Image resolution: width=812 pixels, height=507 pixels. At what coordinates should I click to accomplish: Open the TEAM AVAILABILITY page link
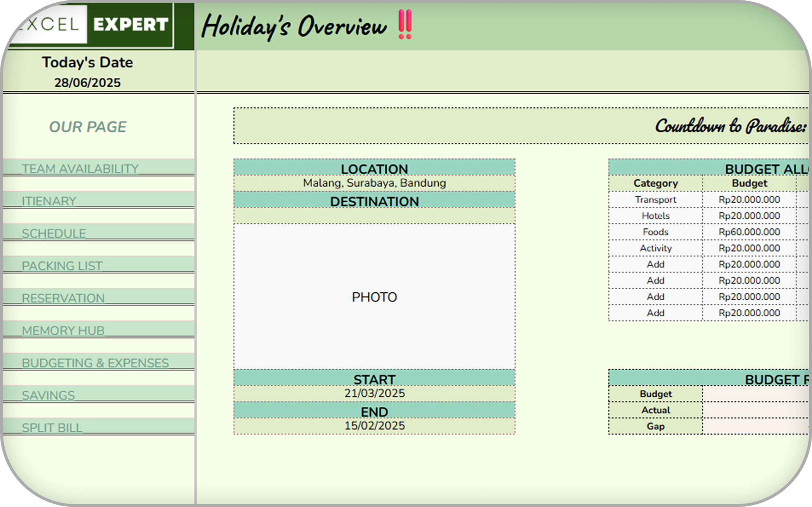(x=80, y=169)
